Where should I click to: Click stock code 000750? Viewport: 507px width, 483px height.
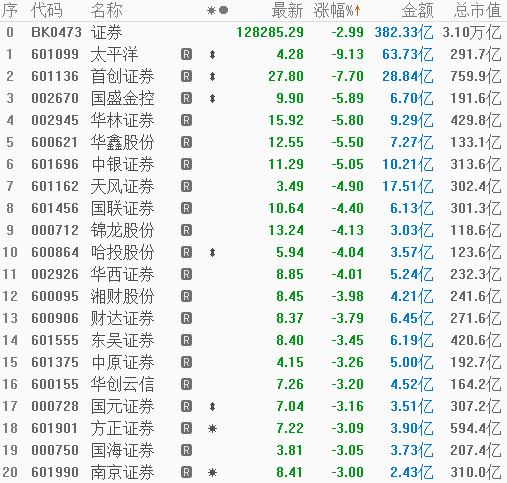55,450
